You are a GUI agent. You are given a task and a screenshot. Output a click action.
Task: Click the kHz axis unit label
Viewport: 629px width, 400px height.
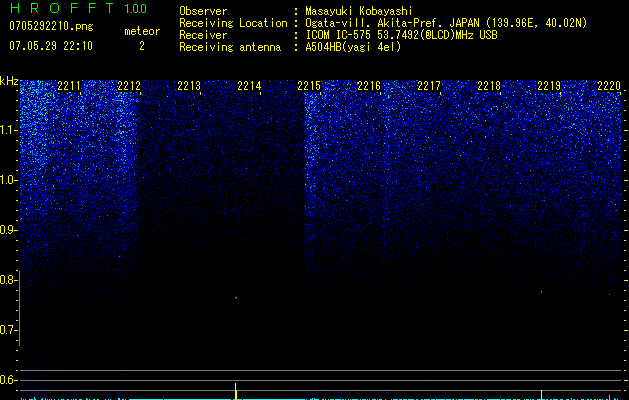(x=9, y=81)
